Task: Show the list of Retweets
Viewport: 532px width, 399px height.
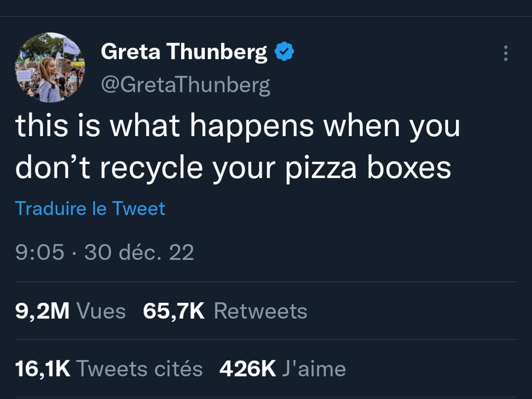Action: 261,311
